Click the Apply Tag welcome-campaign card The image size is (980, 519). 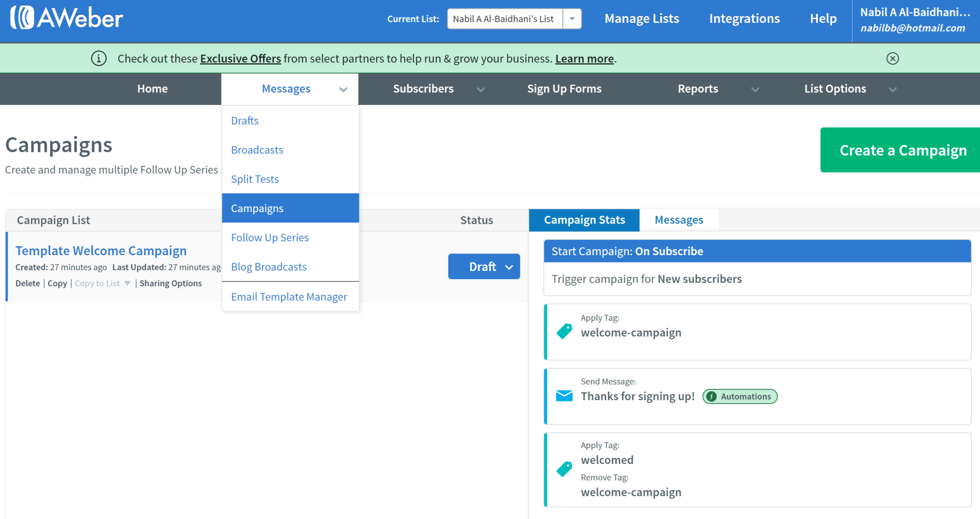point(757,332)
